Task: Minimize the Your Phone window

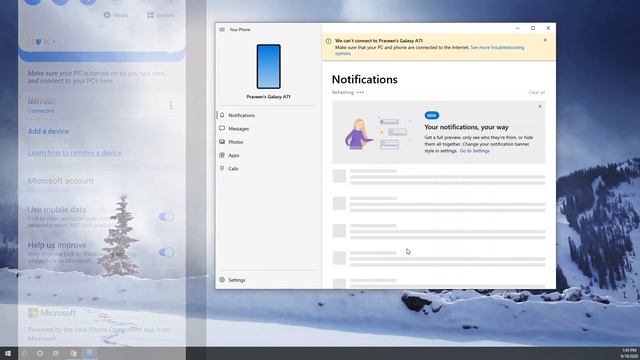Action: click(518, 28)
